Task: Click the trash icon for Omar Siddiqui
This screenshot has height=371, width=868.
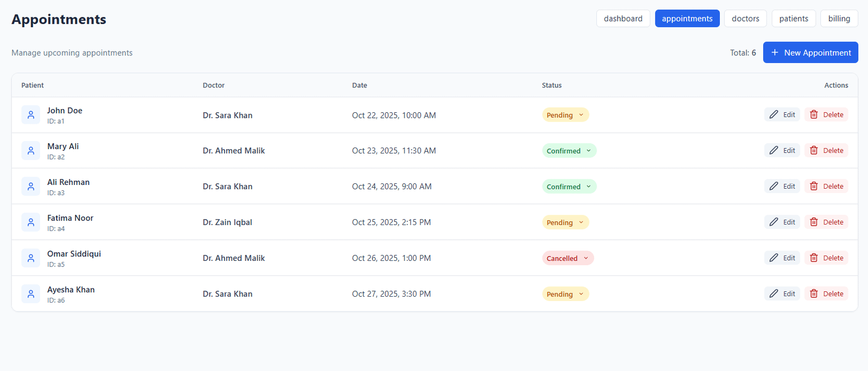Action: click(x=814, y=258)
